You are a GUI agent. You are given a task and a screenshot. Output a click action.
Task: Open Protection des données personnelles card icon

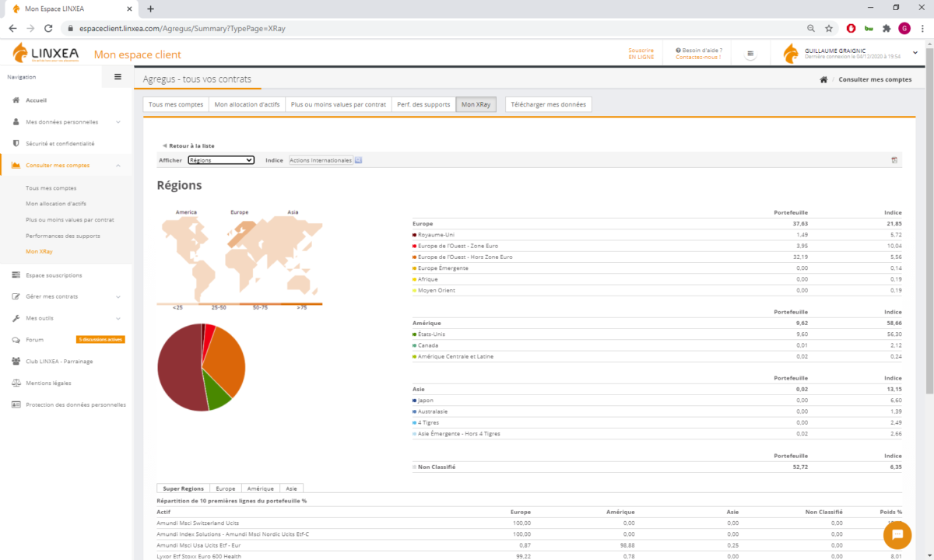point(16,404)
